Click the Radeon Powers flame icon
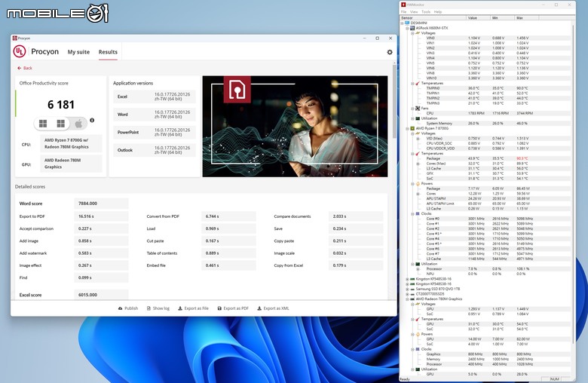This screenshot has width=588, height=383. (418, 334)
